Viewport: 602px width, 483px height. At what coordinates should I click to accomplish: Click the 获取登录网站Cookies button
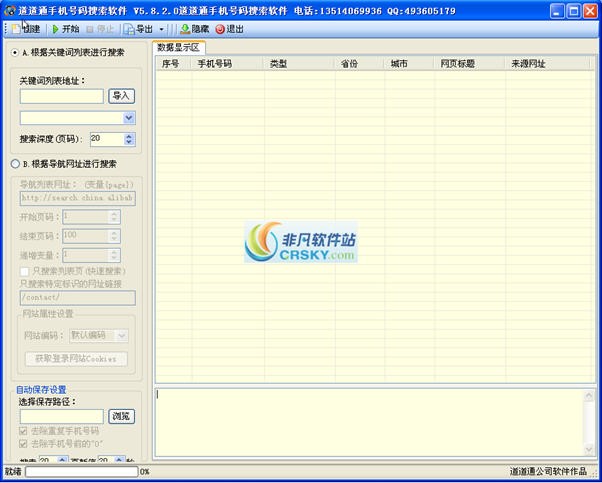(x=76, y=359)
